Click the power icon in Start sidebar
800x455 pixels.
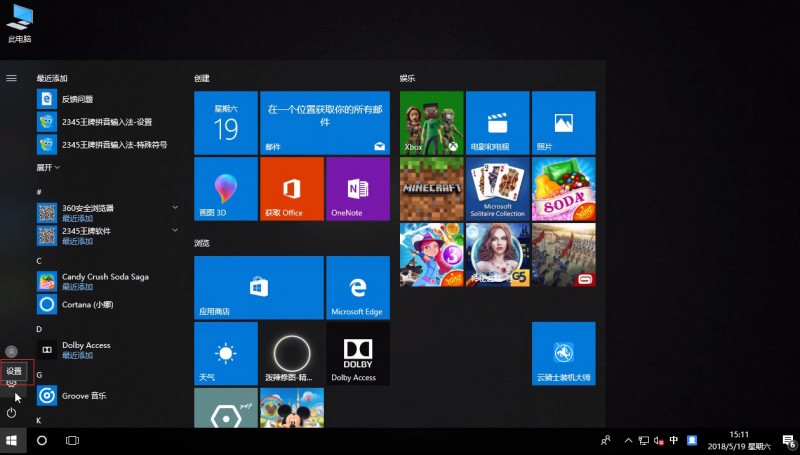click(11, 413)
